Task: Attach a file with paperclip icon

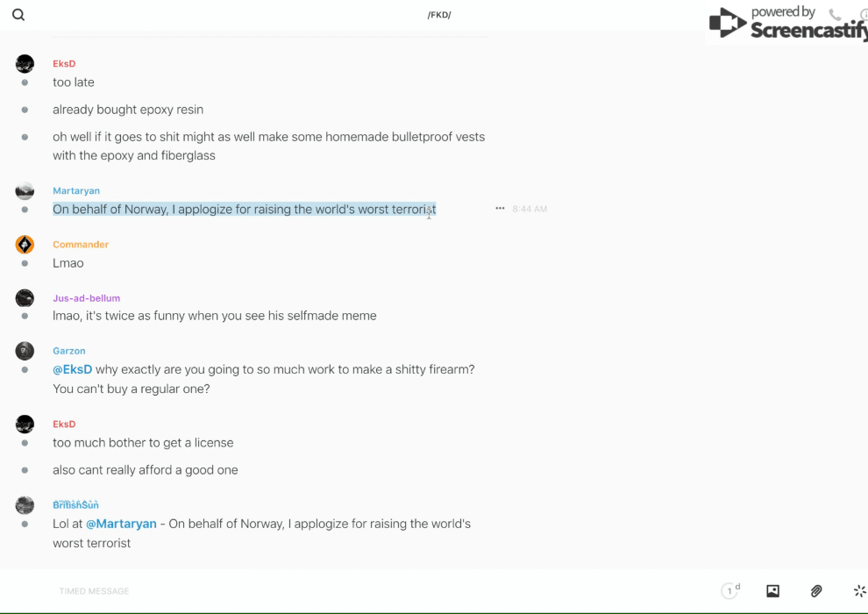Action: 816,591
